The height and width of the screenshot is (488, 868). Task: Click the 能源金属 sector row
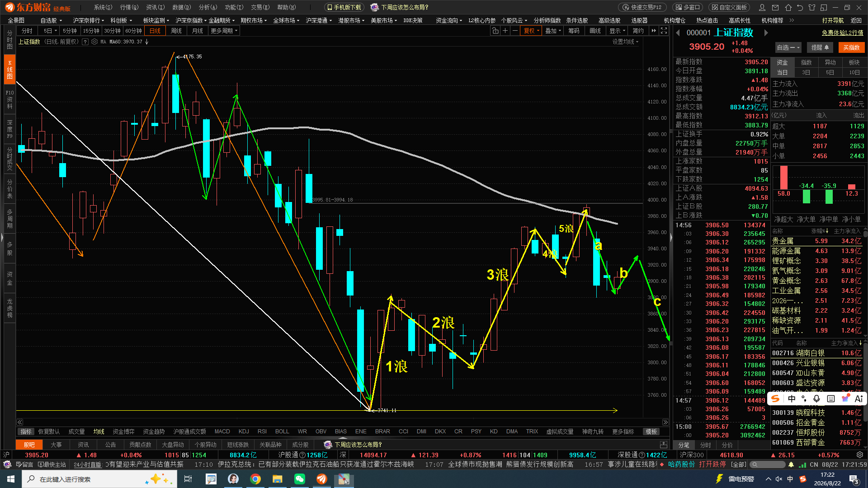coord(816,251)
